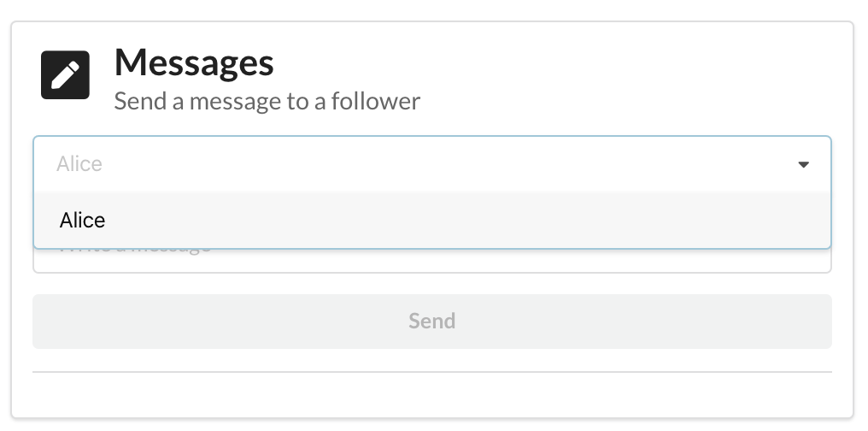This screenshot has height=431, width=868.
Task: Click the black edit icon beside Messages
Action: pos(65,75)
